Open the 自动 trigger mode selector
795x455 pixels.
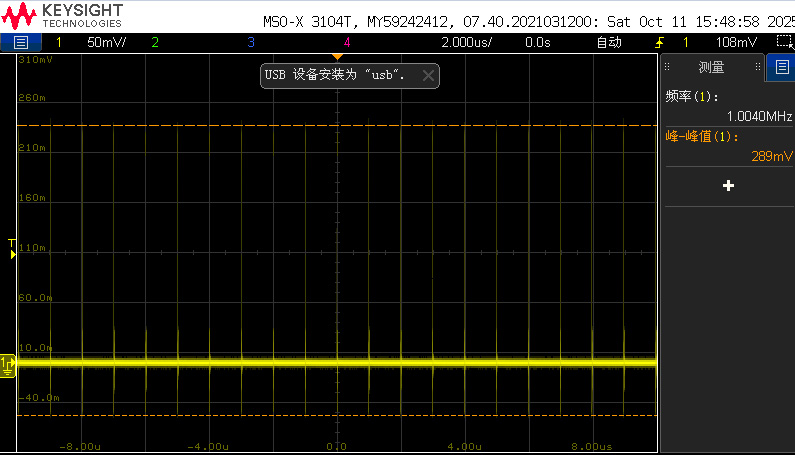[608, 43]
